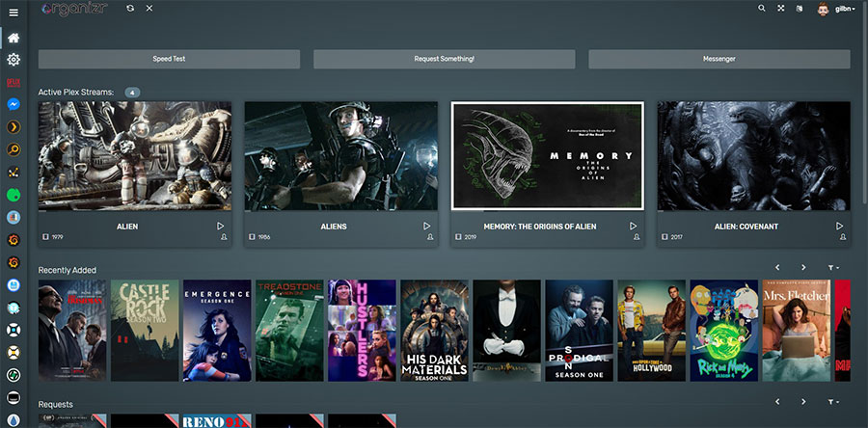The width and height of the screenshot is (868, 428).
Task: Open the Messenger button
Action: [719, 59]
